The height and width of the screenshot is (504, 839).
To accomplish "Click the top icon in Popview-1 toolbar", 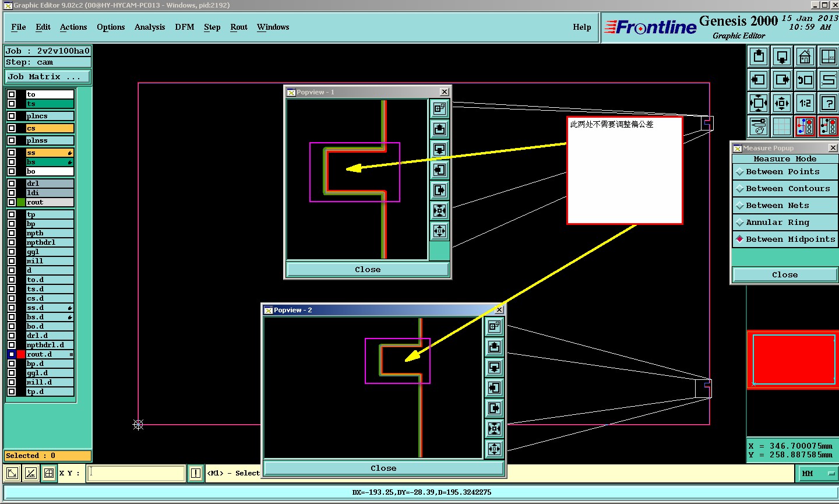I will click(439, 108).
